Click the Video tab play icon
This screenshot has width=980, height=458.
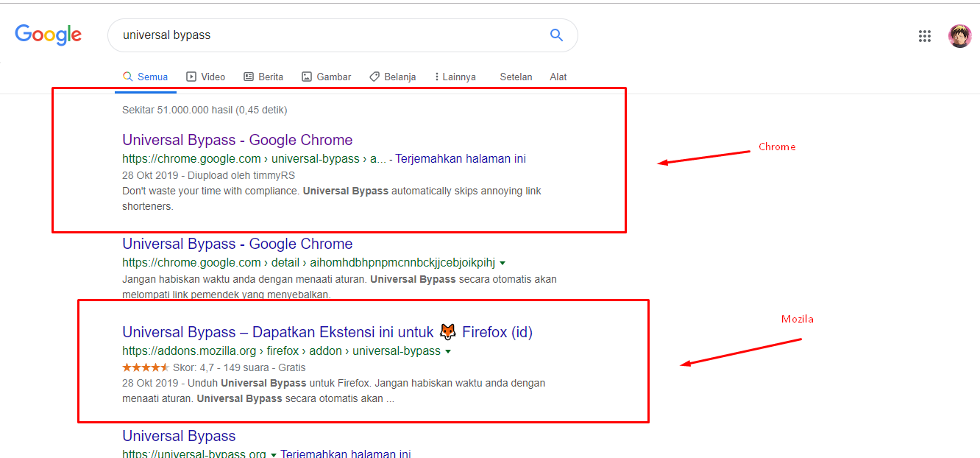pos(191,77)
